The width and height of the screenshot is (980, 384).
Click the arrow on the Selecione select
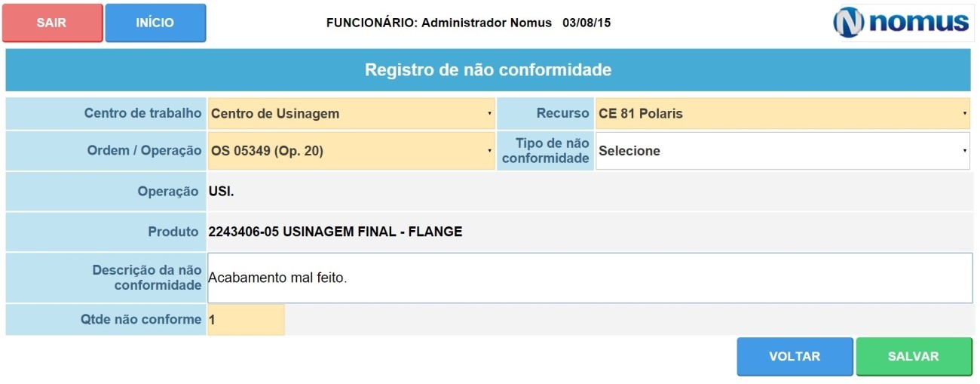[964, 151]
